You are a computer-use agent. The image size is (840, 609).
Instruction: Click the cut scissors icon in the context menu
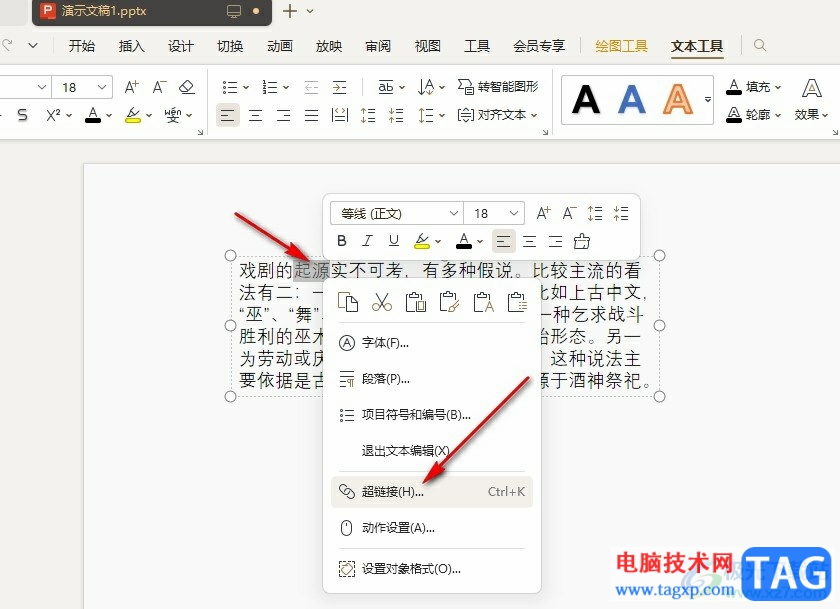pos(382,302)
